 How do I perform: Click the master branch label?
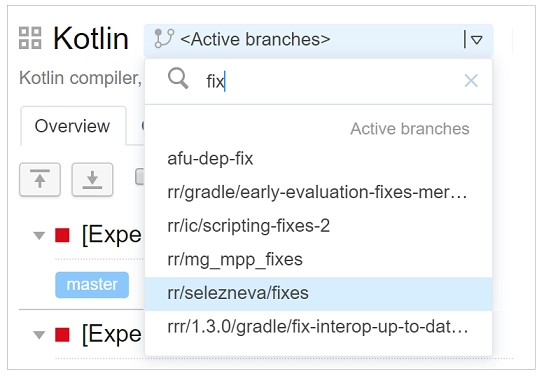click(x=92, y=285)
